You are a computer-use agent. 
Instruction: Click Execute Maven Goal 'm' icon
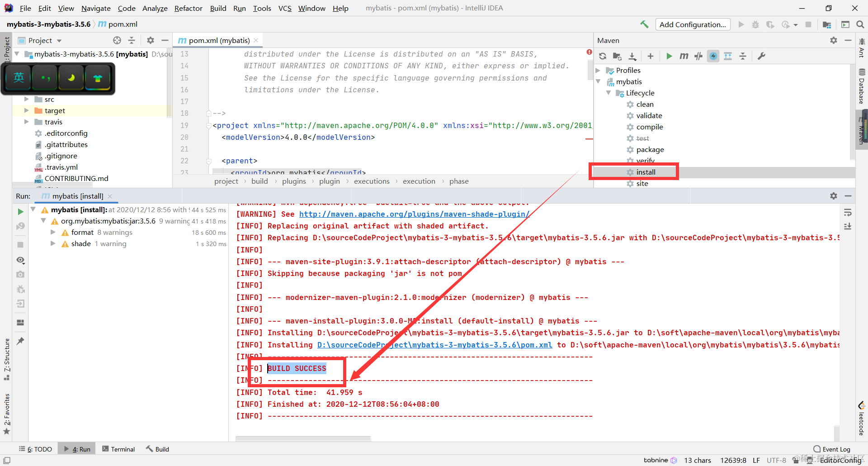pyautogui.click(x=684, y=56)
